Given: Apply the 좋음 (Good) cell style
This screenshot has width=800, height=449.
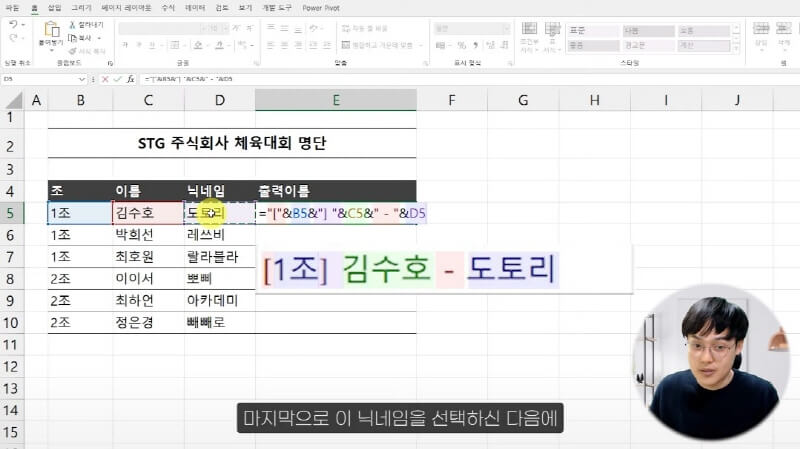Looking at the screenshot, I should (x=593, y=45).
